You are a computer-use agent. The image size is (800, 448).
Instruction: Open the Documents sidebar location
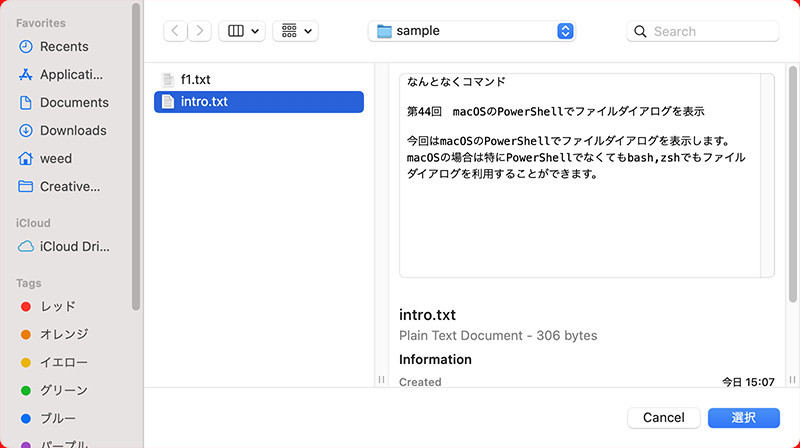click(x=64, y=103)
